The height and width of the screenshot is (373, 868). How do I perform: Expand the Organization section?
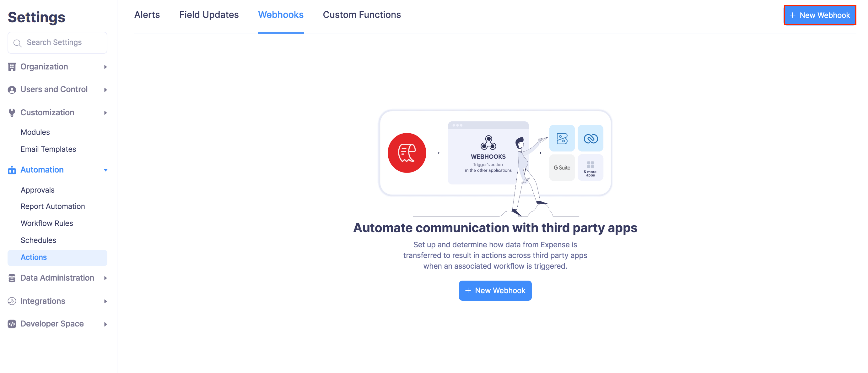[x=105, y=66]
